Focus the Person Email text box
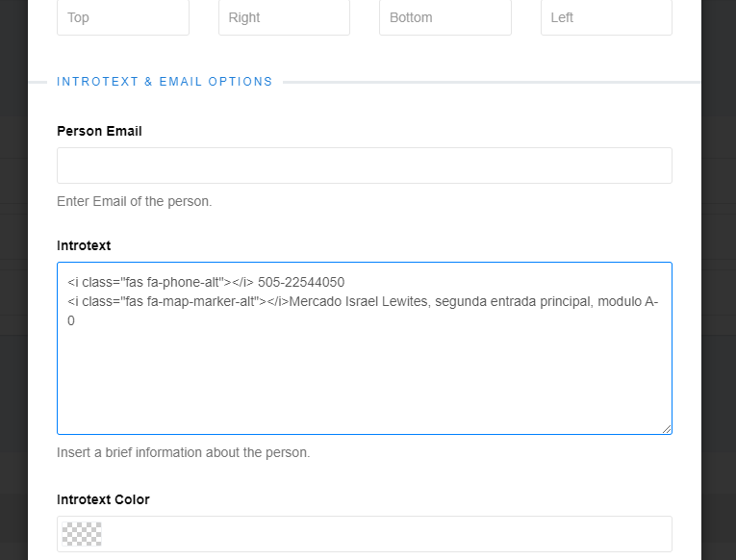Screen dimensions: 736x560 (365, 165)
